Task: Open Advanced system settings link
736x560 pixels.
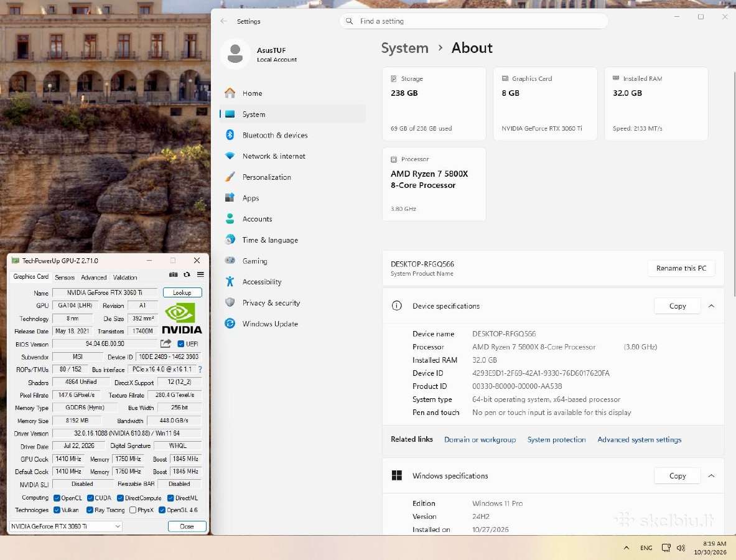Action: click(640, 439)
